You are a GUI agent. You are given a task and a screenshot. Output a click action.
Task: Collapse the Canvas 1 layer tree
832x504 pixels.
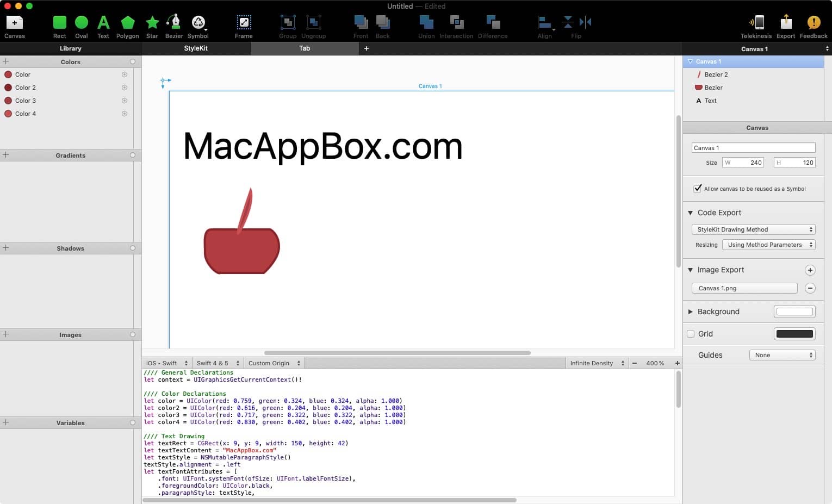690,61
